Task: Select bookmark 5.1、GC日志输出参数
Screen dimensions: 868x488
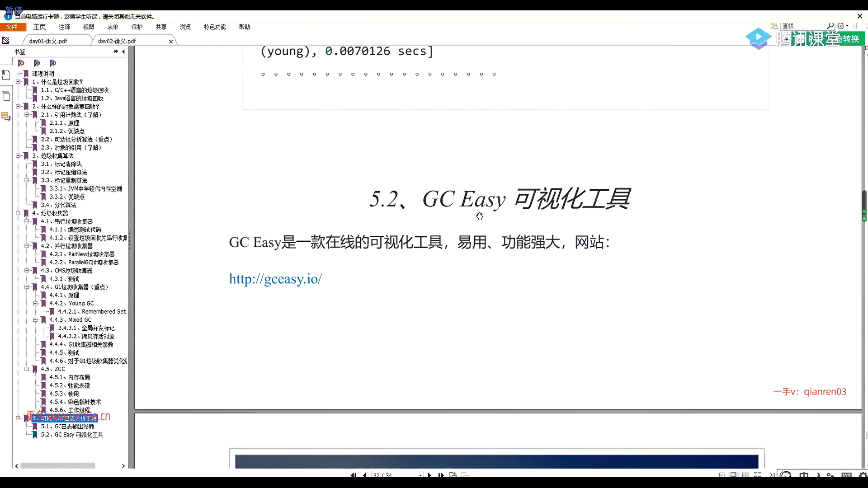Action: pos(67,427)
